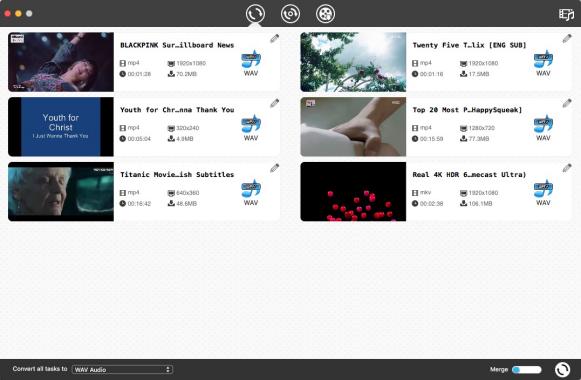Toggle the Merge switch
581x380 pixels.
point(527,369)
